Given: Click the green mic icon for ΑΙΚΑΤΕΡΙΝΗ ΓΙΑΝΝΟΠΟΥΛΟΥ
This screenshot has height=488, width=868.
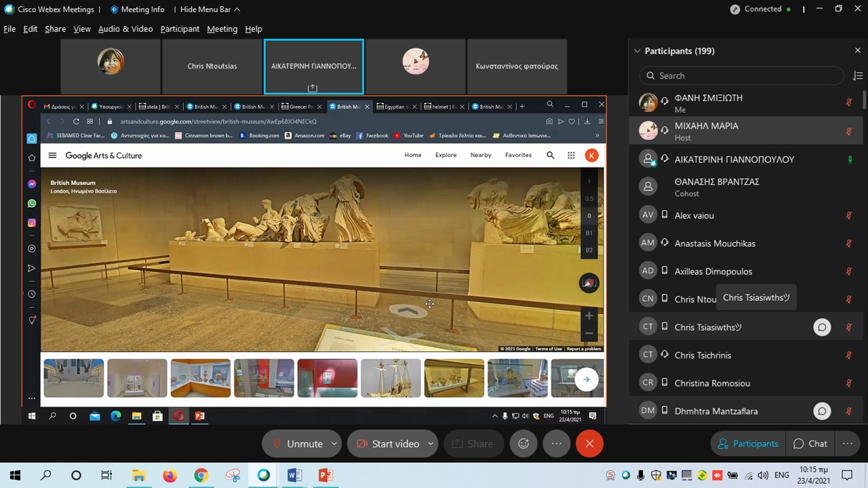Looking at the screenshot, I should coord(848,159).
